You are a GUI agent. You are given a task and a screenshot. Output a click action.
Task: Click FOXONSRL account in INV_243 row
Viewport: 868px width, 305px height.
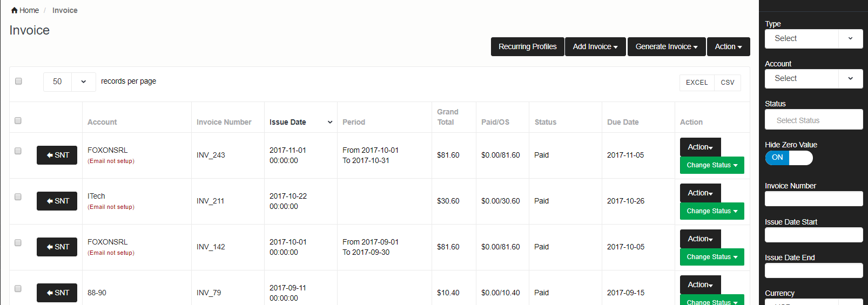tap(107, 150)
